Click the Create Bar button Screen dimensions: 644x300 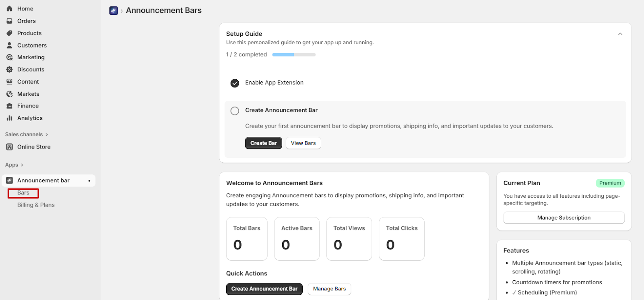tap(263, 143)
